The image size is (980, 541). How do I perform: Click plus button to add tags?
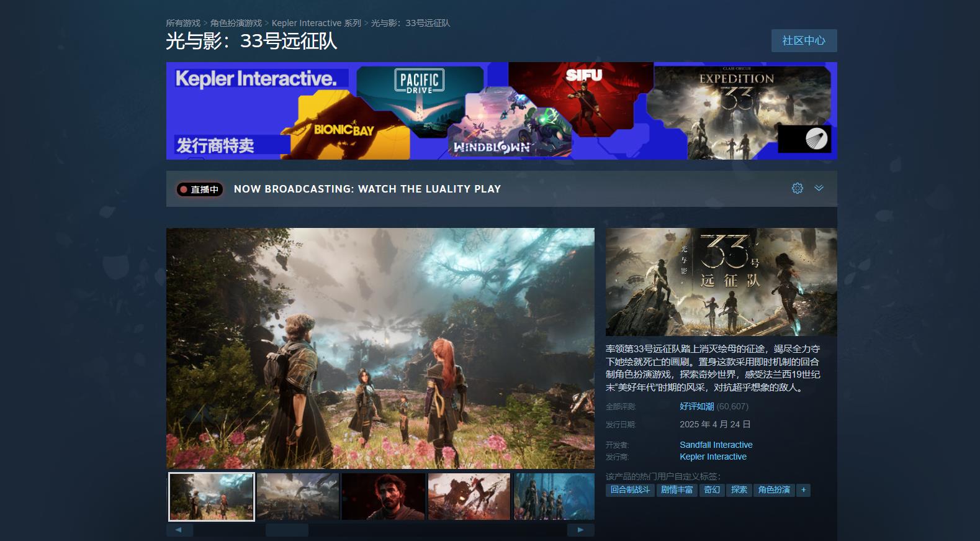click(x=803, y=490)
